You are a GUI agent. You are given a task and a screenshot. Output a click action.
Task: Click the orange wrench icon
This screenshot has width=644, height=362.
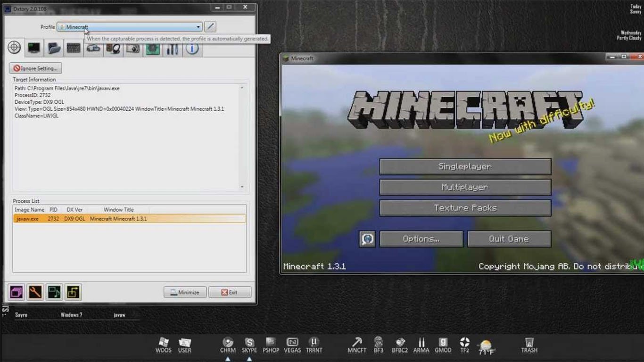[x=35, y=292]
